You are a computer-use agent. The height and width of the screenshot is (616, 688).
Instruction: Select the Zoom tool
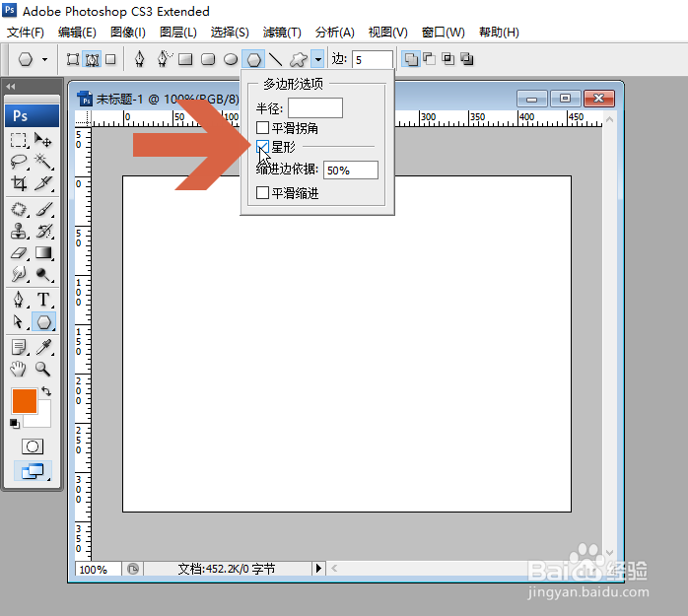coord(43,369)
